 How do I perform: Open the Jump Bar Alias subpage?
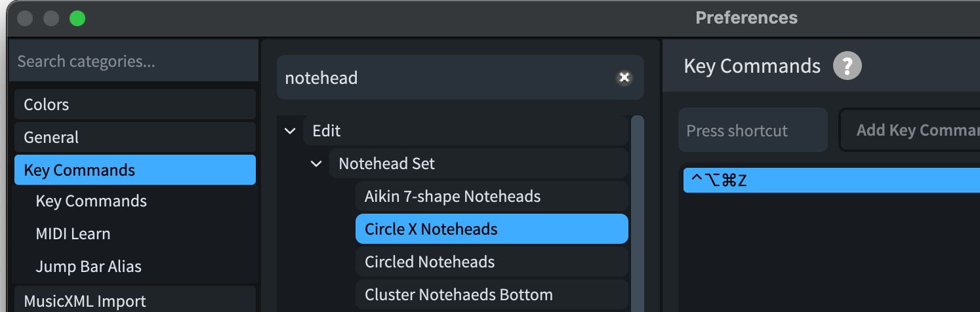tap(89, 267)
